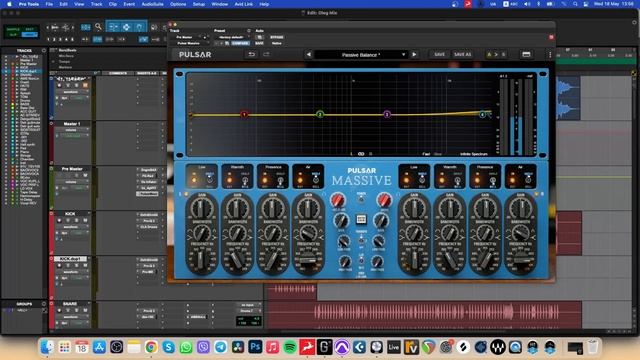This screenshot has width=640, height=360.
Task: Open the Track menu
Action: point(96,4)
